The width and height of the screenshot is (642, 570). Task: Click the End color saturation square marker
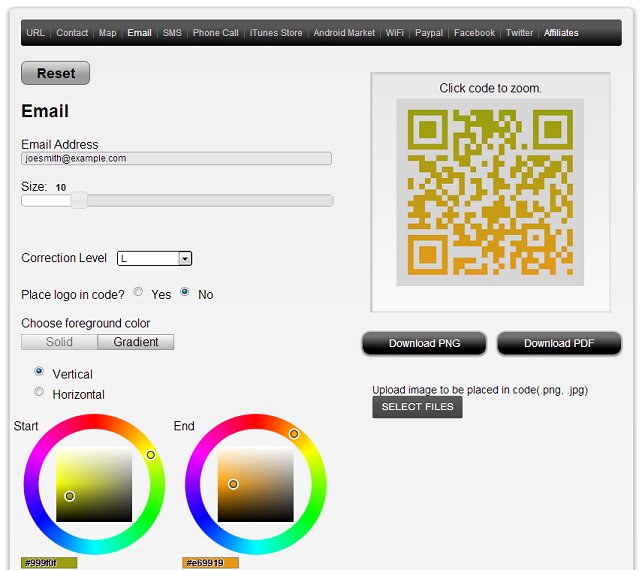click(x=233, y=484)
